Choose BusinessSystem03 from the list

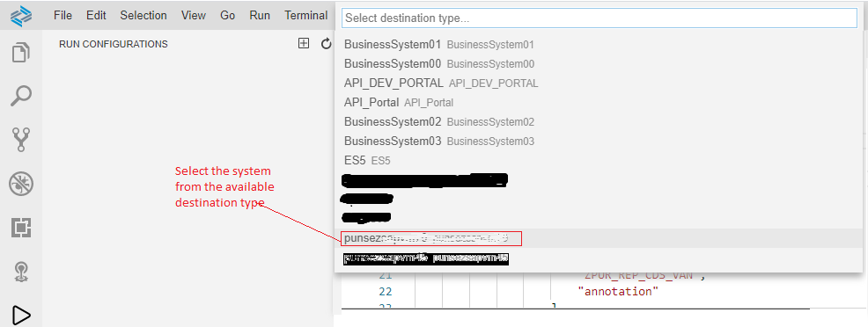tap(599, 141)
